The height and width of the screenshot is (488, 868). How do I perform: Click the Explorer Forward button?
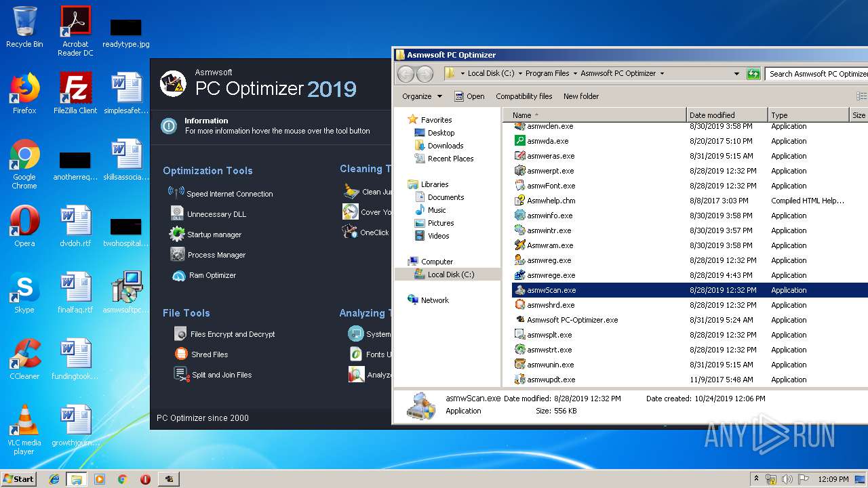click(425, 74)
